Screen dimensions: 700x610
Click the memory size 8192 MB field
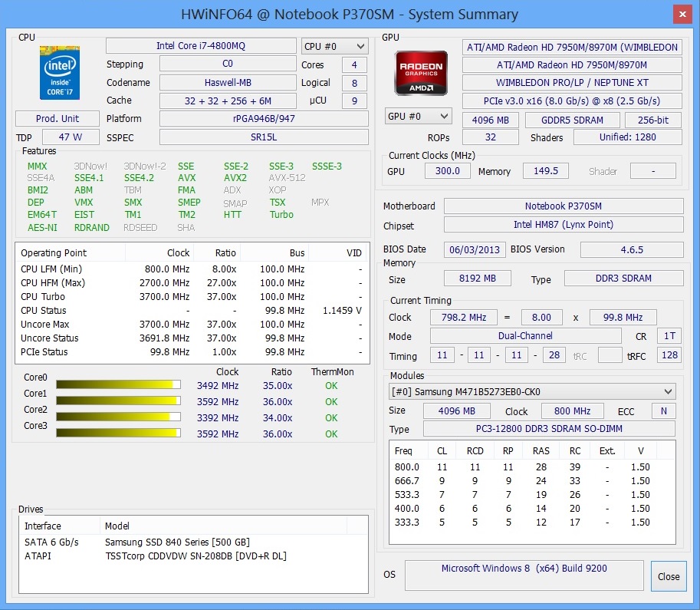click(477, 279)
